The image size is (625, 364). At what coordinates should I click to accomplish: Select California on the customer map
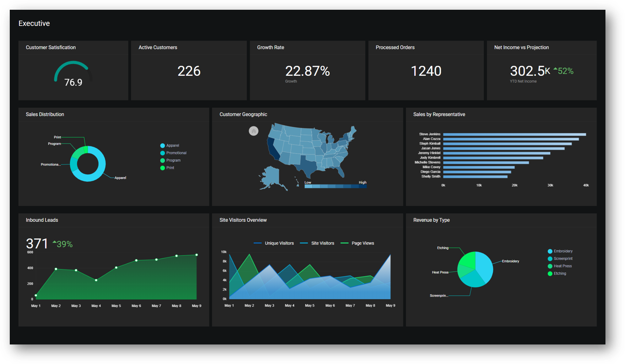pos(271,147)
